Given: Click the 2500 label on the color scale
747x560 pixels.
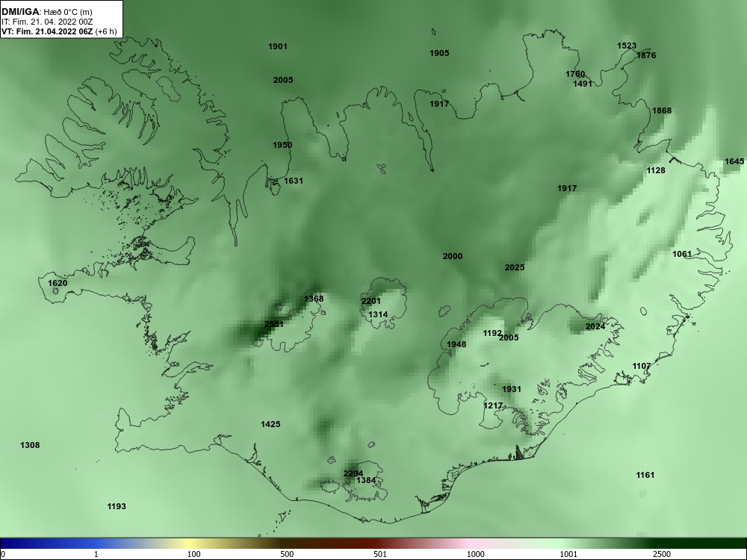Looking at the screenshot, I should 662,554.
